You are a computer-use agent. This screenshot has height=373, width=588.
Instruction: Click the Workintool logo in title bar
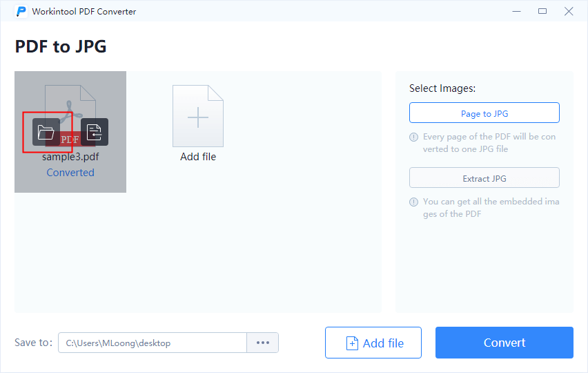pyautogui.click(x=21, y=12)
